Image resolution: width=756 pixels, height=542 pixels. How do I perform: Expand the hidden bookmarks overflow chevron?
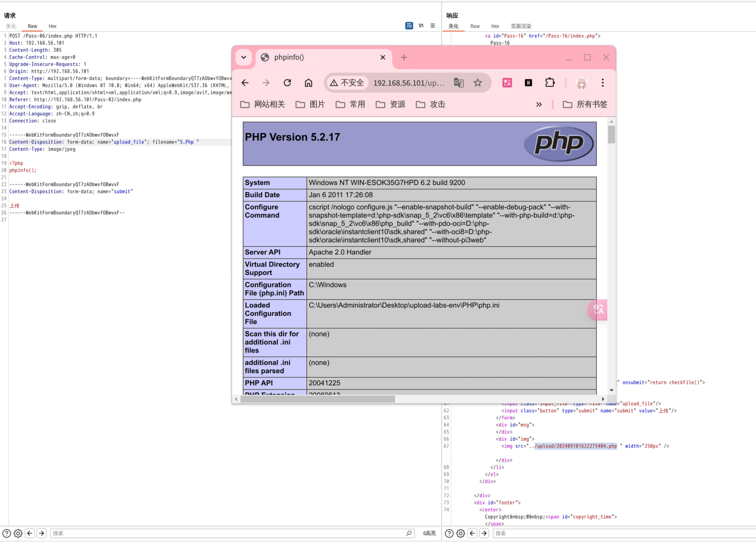[x=539, y=105]
